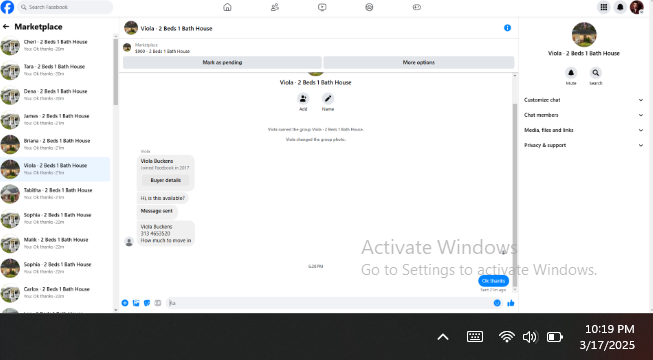Mute the chat with the bell icon

pyautogui.click(x=571, y=72)
